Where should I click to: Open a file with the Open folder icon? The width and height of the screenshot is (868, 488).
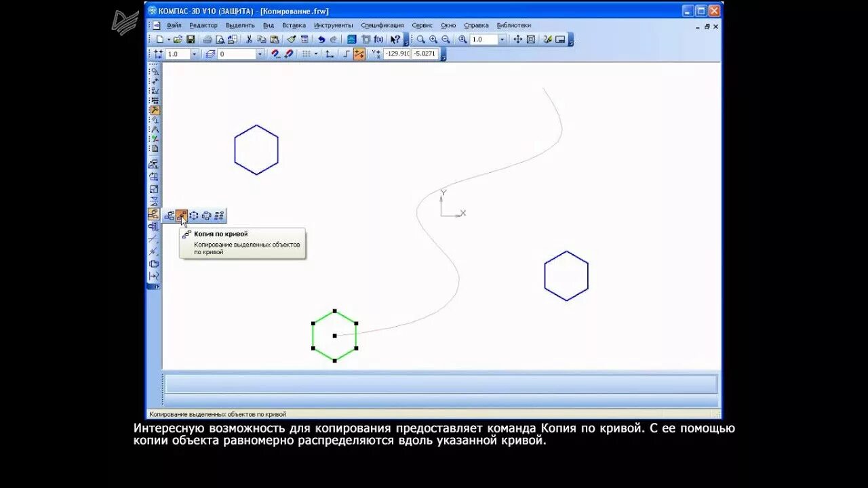coord(178,39)
